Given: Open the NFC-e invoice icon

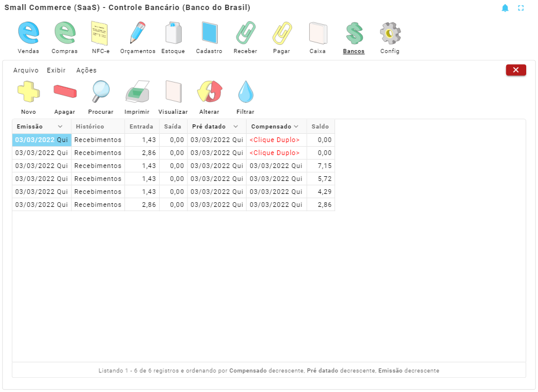Looking at the screenshot, I should (100, 34).
